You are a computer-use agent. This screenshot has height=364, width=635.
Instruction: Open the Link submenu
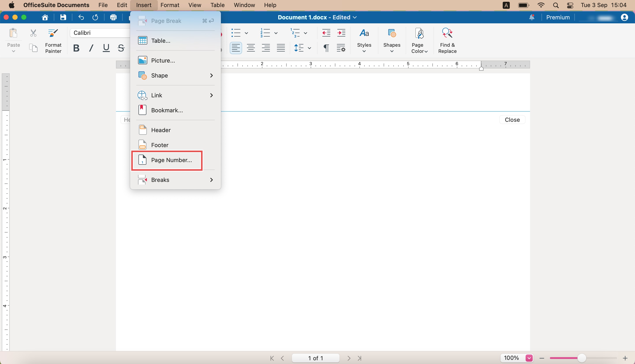pyautogui.click(x=175, y=95)
